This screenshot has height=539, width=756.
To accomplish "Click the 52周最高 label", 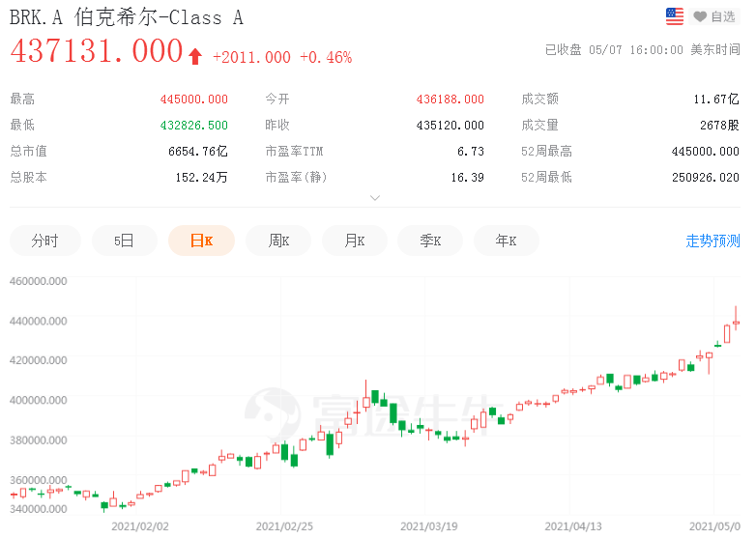I will pyautogui.click(x=546, y=152).
